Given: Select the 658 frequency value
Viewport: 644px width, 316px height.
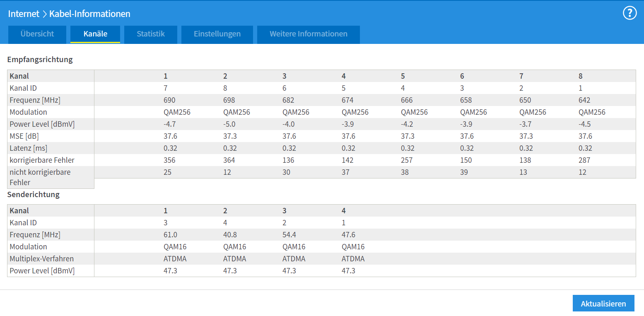Looking at the screenshot, I should [466, 100].
